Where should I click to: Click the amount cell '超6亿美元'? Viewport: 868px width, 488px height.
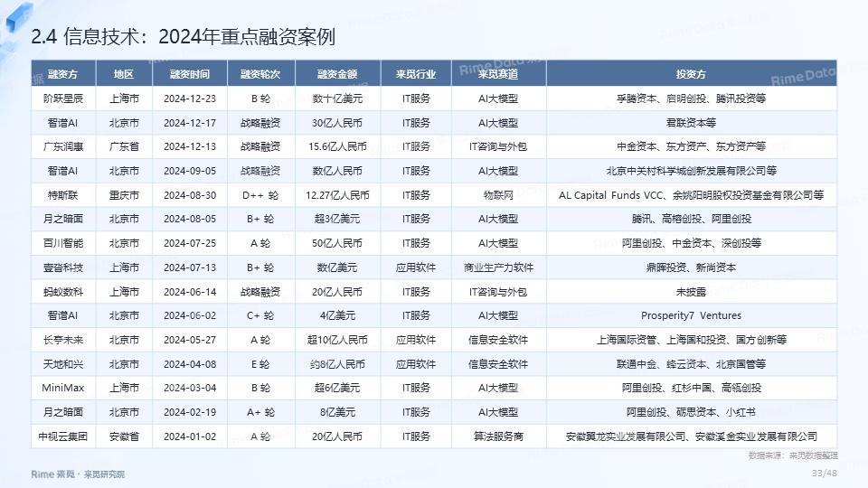tap(337, 389)
